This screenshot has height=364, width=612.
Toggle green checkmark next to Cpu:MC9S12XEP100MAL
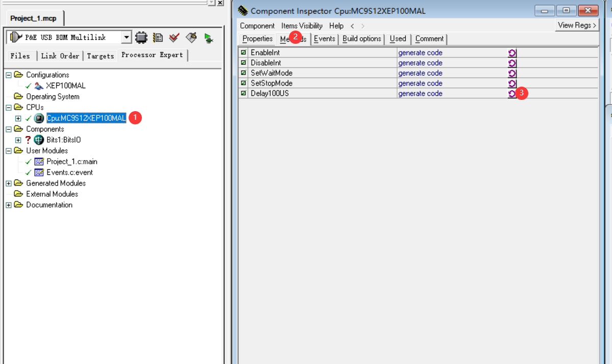pos(28,118)
